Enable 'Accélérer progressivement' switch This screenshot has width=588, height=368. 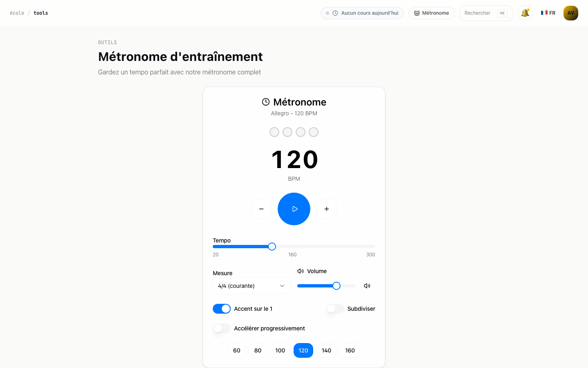[x=222, y=328]
